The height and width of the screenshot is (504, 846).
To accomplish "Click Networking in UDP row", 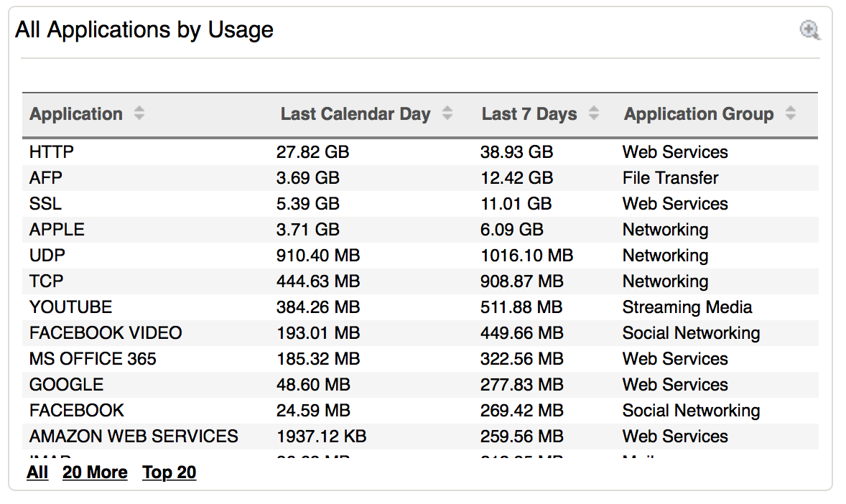I will coord(666,256).
